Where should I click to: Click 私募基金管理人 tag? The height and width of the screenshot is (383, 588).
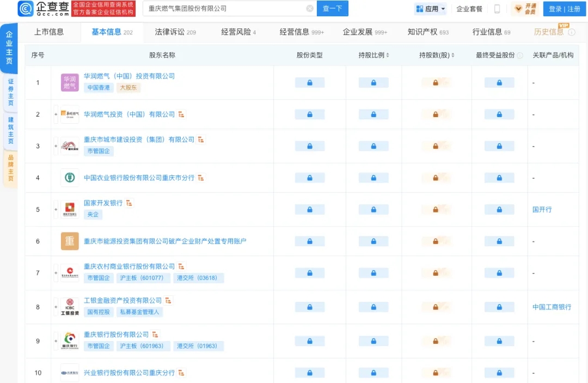click(x=139, y=312)
